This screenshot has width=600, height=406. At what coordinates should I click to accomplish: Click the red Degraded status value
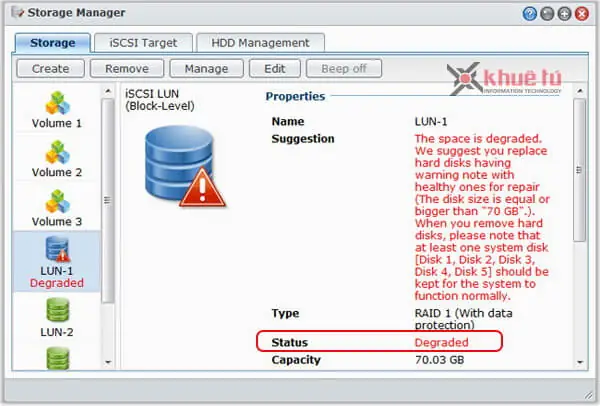[441, 342]
